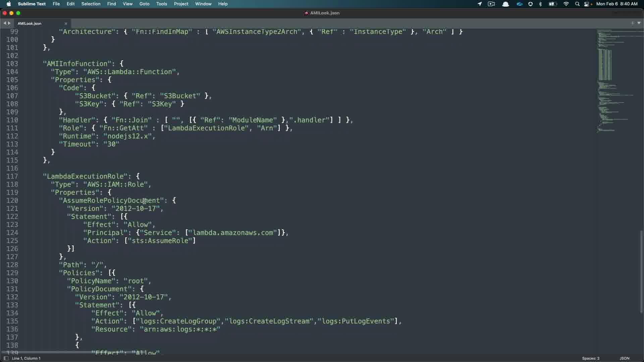The height and width of the screenshot is (362, 644).
Task: Close the AMILook.json tab
Action: [x=66, y=23]
